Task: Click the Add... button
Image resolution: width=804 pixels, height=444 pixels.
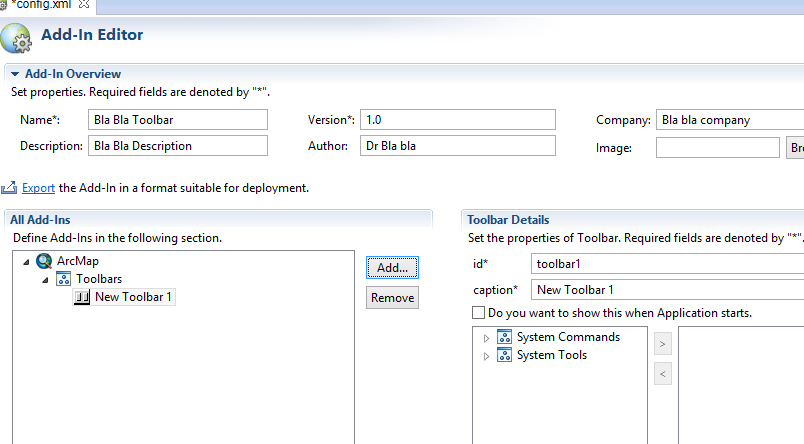Action: tap(392, 268)
